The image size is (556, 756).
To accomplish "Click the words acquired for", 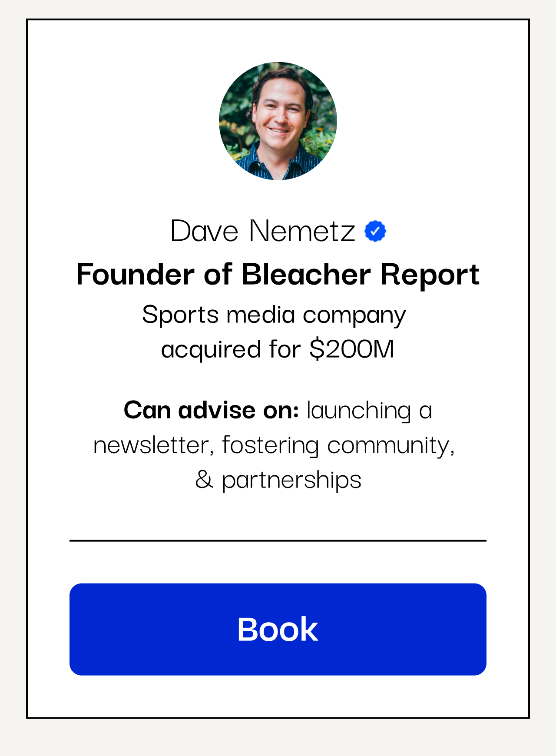I will 231,350.
